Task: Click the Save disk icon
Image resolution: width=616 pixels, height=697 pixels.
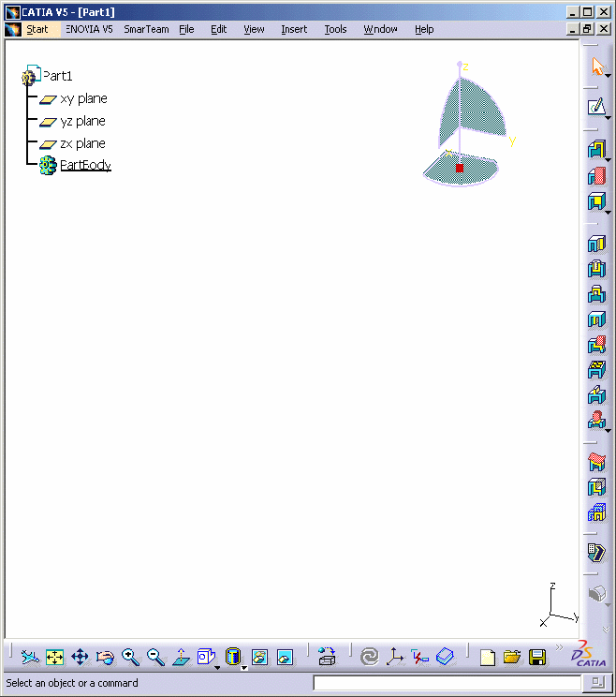Action: (537, 658)
